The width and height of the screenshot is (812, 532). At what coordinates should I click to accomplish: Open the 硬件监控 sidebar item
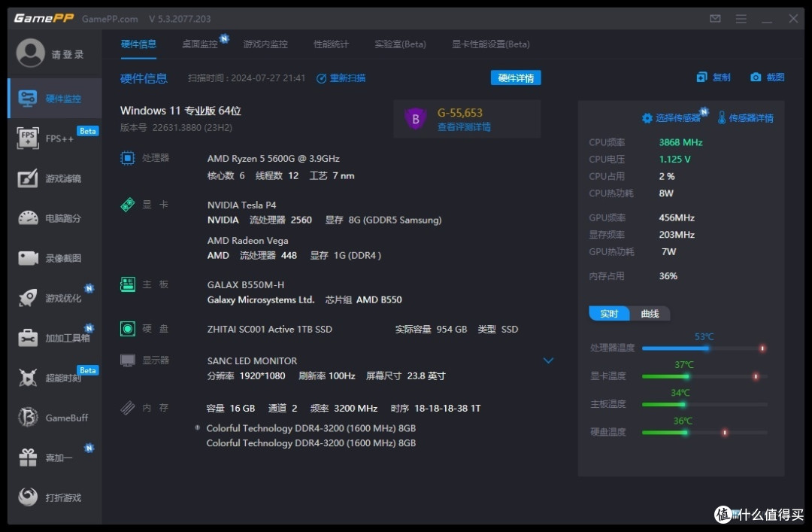click(x=55, y=99)
